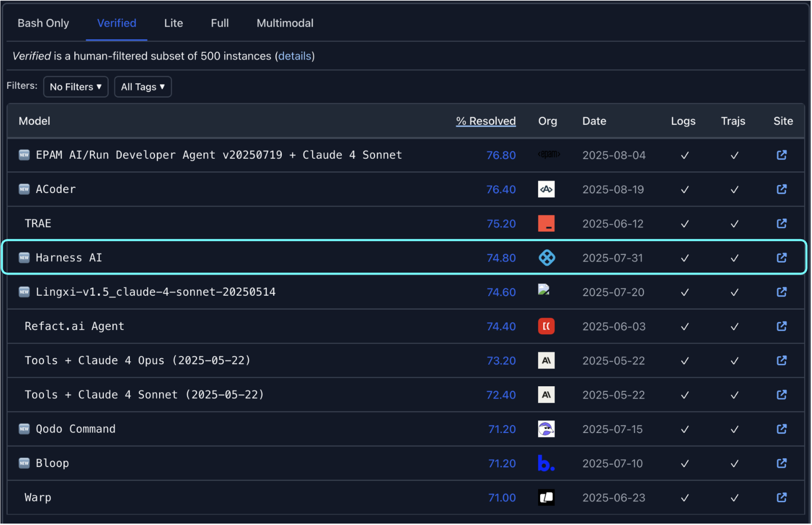This screenshot has width=812, height=525.
Task: Switch to the Lite tab
Action: [173, 23]
